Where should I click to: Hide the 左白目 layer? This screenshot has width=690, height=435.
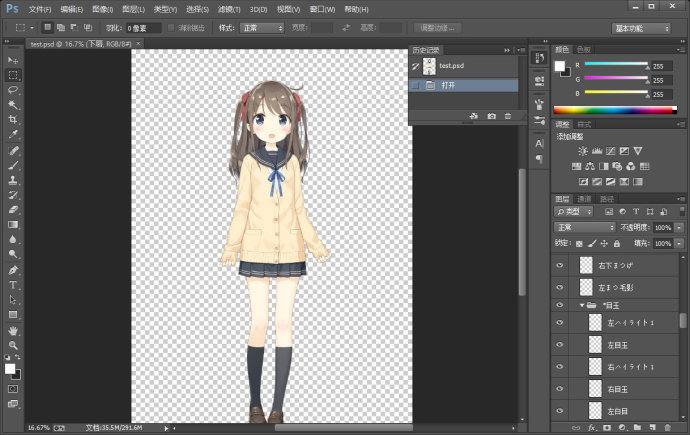tap(560, 411)
